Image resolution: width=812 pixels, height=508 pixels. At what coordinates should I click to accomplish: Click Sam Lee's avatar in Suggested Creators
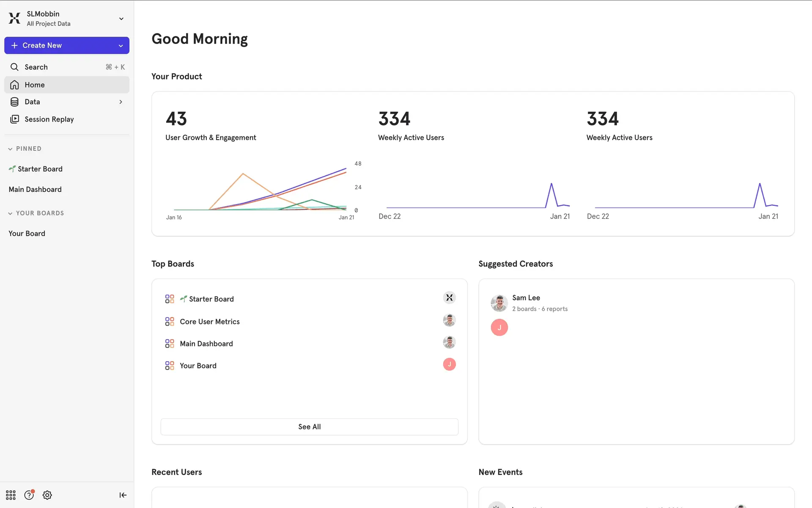[499, 303]
